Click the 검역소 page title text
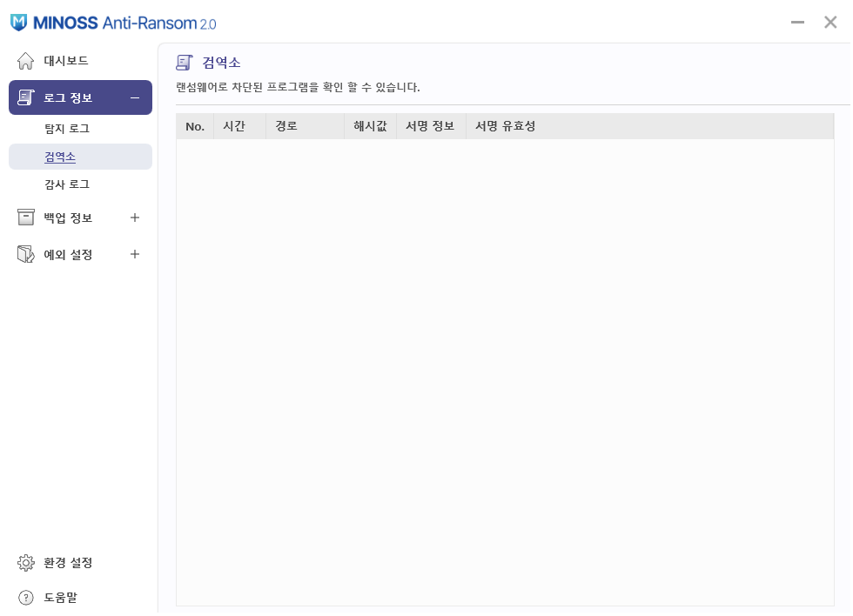853x616 pixels. click(x=221, y=63)
